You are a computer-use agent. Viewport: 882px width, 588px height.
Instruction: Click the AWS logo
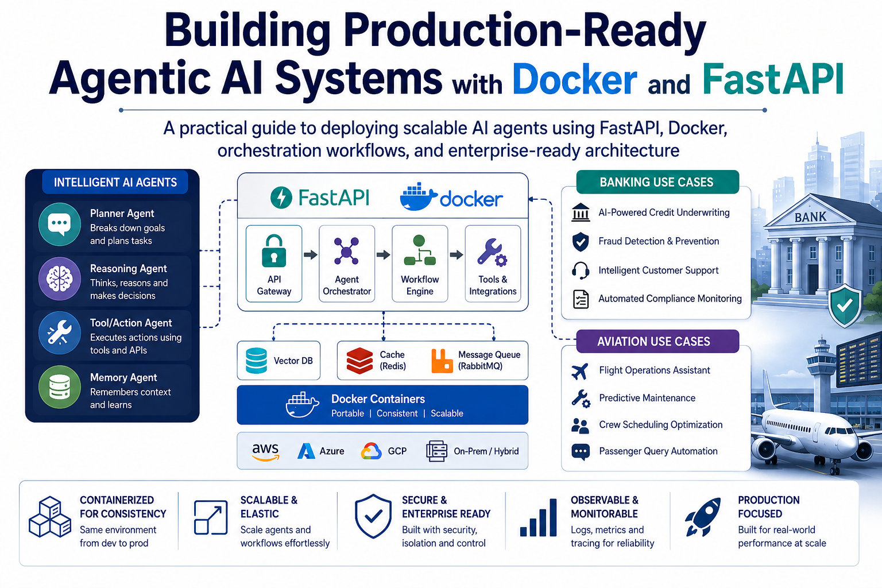266,451
